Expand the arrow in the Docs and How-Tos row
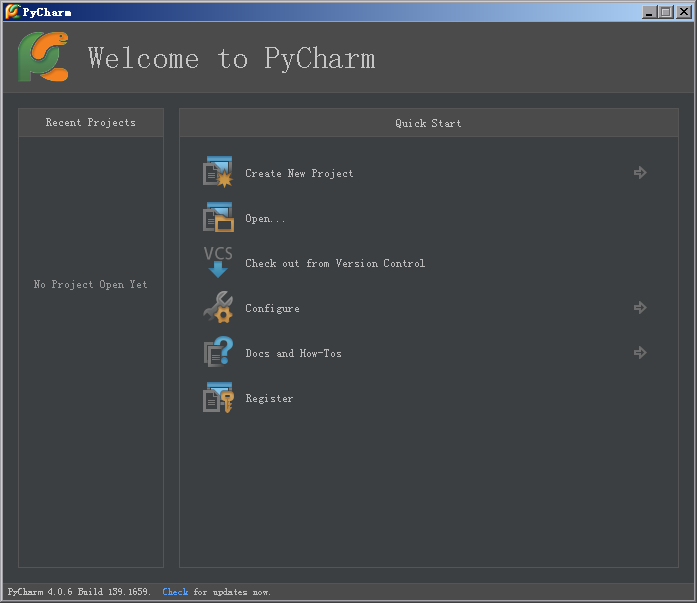Screen dimensions: 697x603 click(640, 353)
